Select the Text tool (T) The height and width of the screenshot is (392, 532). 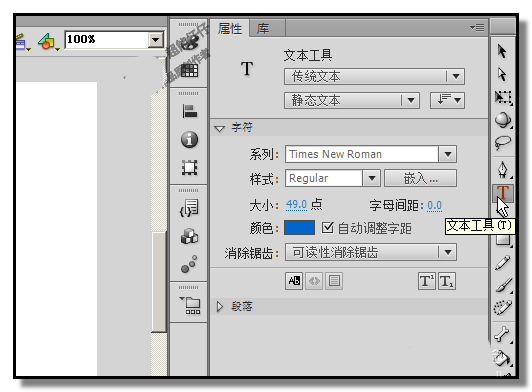click(503, 193)
